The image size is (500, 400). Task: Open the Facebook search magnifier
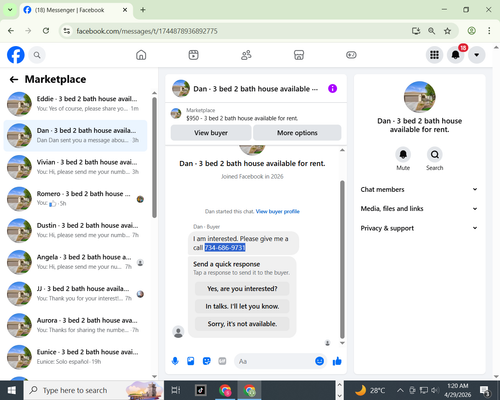coord(37,55)
